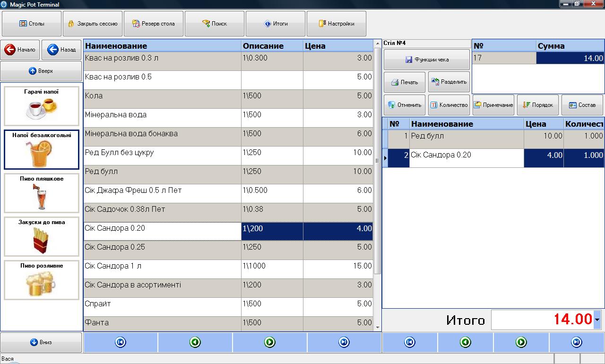The image size is (605, 364).
Task: Sort products by Цена column header
Action: click(338, 46)
